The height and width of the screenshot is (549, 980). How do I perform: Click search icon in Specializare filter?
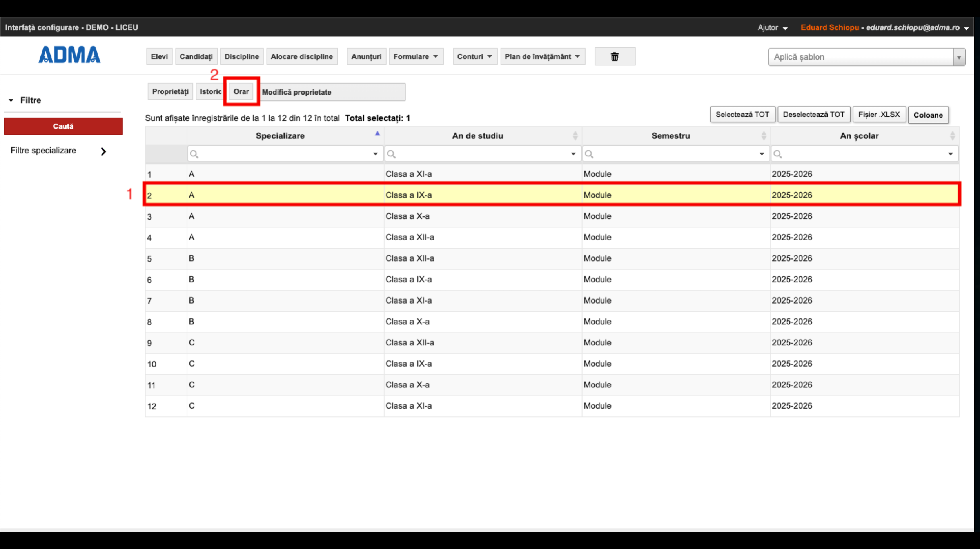194,154
